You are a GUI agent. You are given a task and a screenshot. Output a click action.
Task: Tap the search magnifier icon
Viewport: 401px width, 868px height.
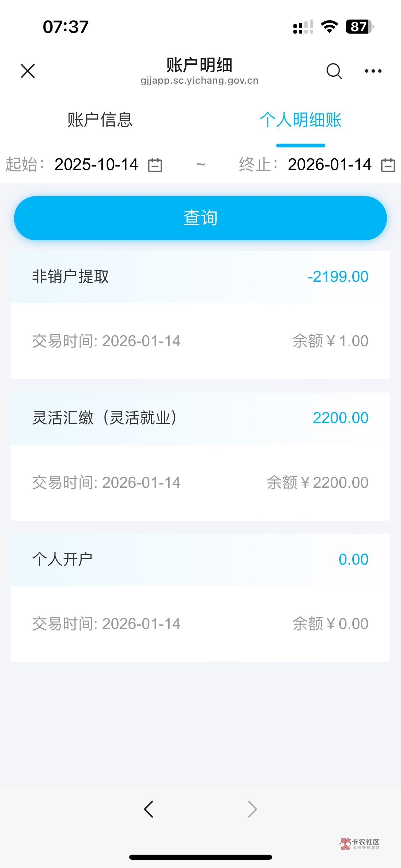[x=334, y=71]
